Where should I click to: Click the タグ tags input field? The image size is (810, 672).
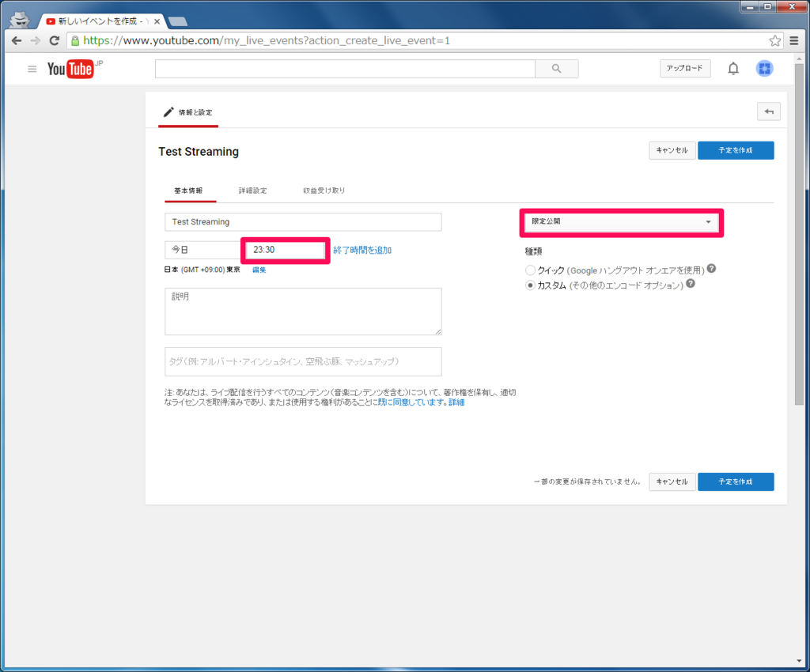(303, 361)
